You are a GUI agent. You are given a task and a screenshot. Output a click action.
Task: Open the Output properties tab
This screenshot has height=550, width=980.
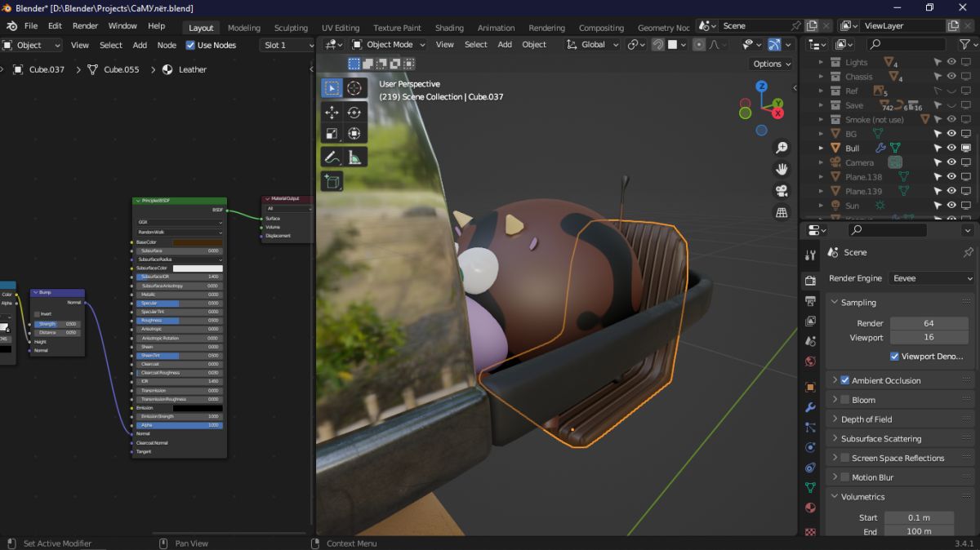tap(810, 300)
